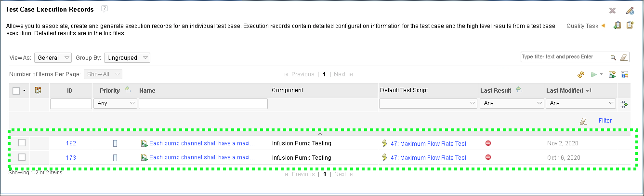Click the add filter row icon

[624, 104]
